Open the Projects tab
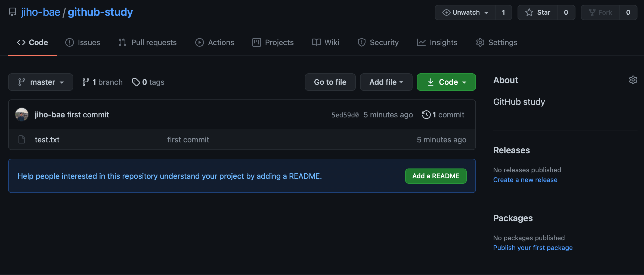Viewport: 644px width, 275px height. click(273, 42)
